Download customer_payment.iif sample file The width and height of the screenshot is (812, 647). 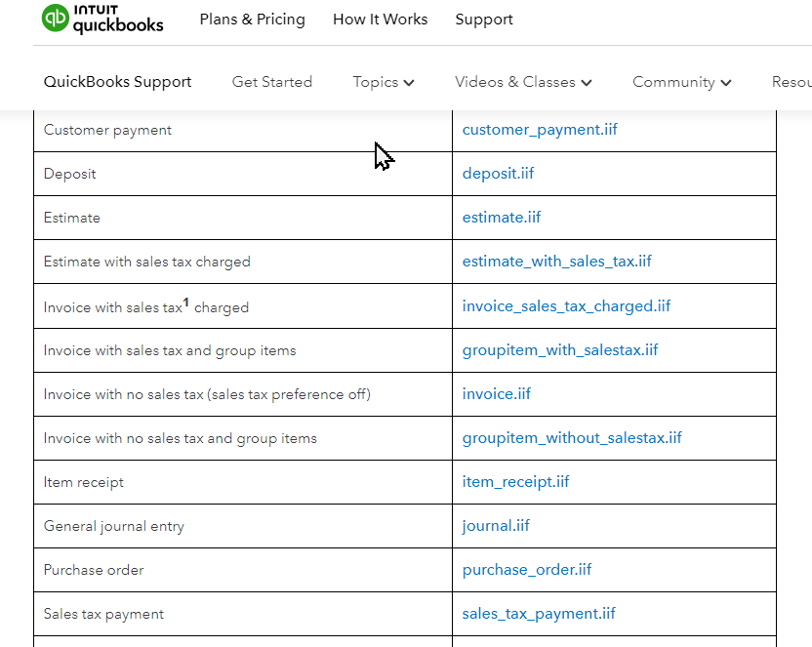(540, 130)
